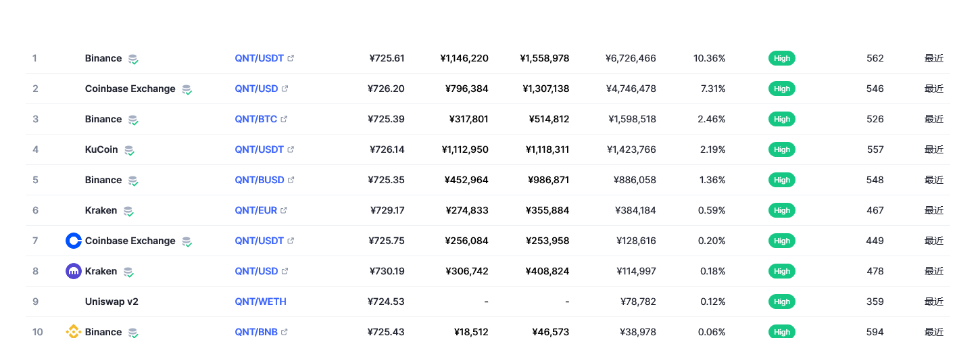Open the QNT/BTC pair link
This screenshot has height=338, width=980.
pyautogui.click(x=256, y=119)
